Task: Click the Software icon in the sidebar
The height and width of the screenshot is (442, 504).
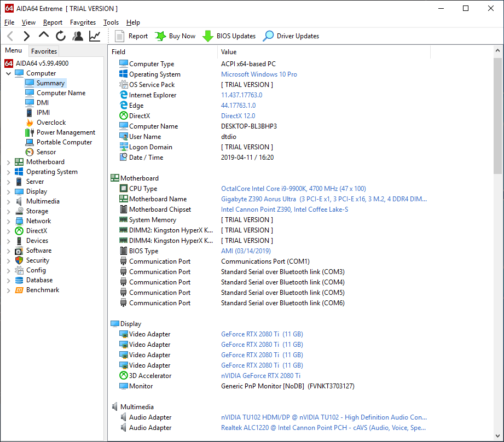Action: coord(19,251)
